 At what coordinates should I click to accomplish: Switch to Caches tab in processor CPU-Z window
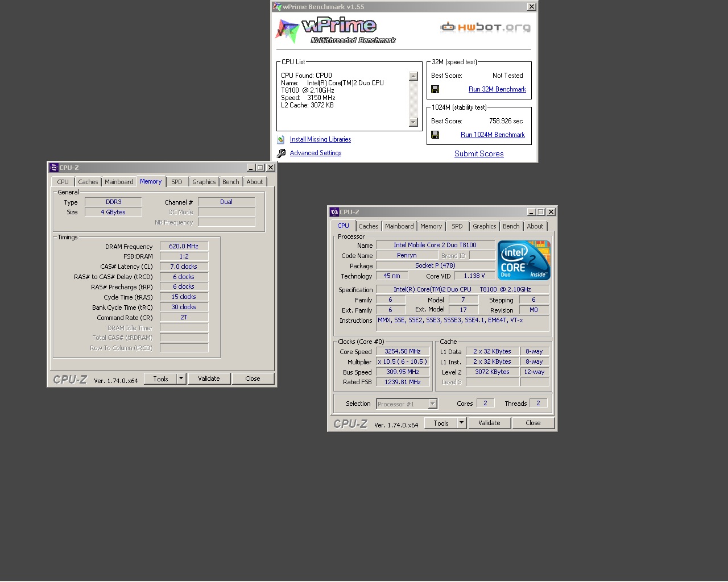tap(369, 226)
